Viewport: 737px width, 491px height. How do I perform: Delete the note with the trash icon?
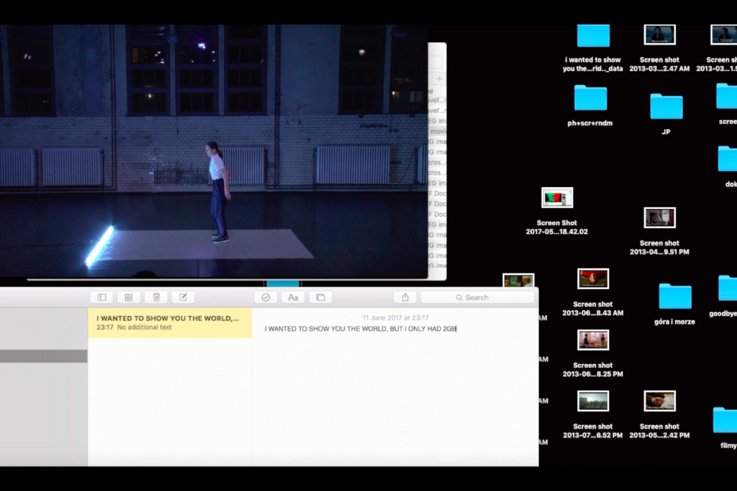[156, 297]
